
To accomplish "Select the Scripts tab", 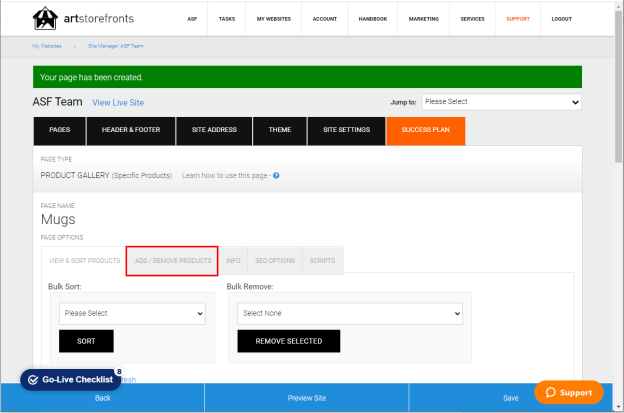I will [x=322, y=261].
